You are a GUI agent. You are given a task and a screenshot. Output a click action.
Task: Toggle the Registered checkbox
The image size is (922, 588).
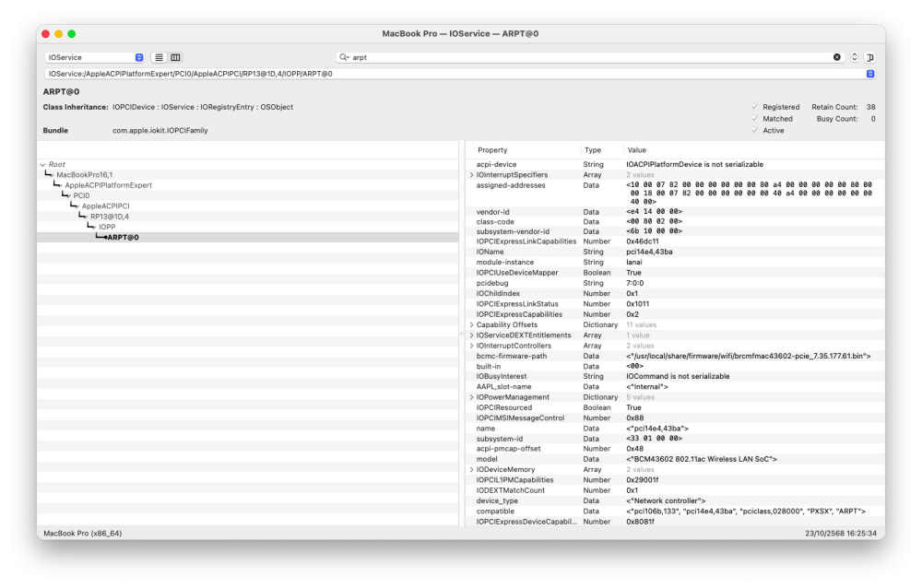755,107
